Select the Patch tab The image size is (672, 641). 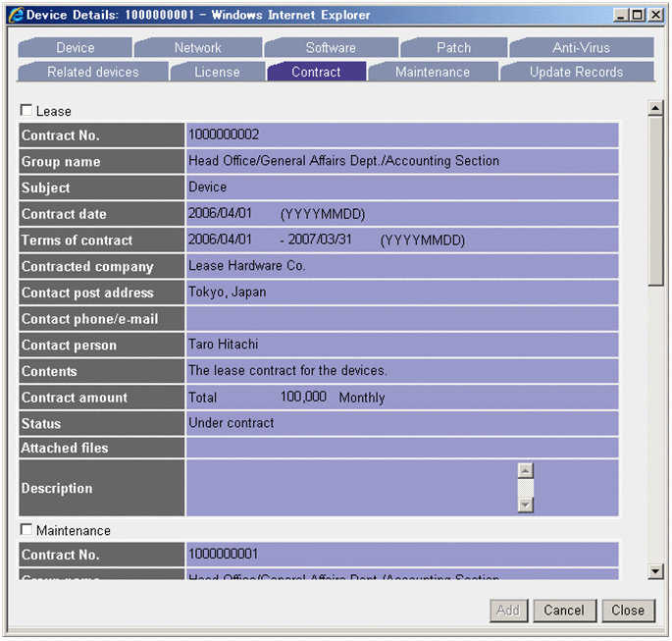[453, 47]
